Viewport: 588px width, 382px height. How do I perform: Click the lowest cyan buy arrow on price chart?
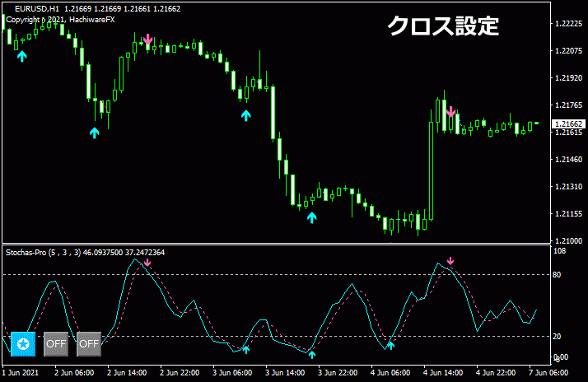click(x=311, y=217)
